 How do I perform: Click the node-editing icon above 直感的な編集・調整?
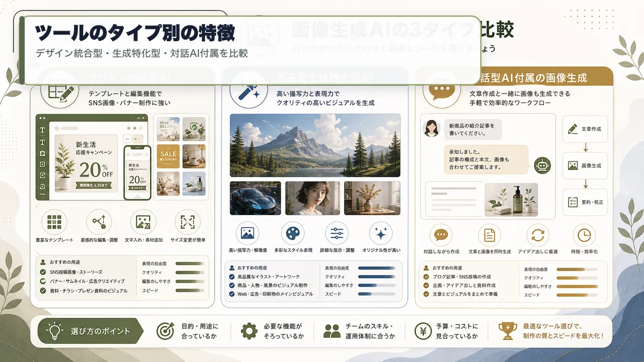(x=99, y=222)
